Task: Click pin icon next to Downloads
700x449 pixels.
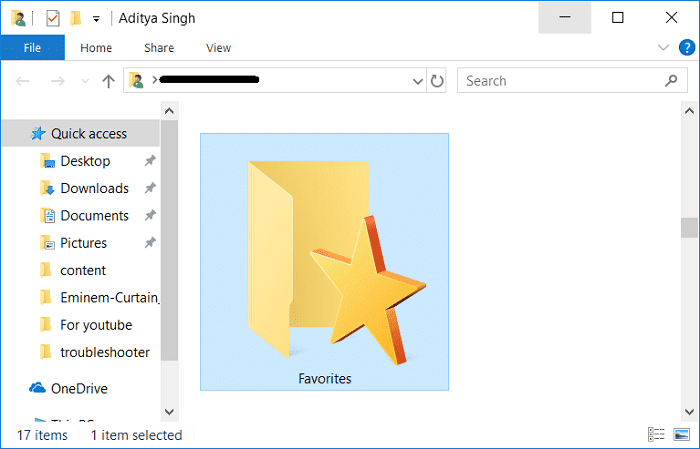Action: click(x=150, y=188)
